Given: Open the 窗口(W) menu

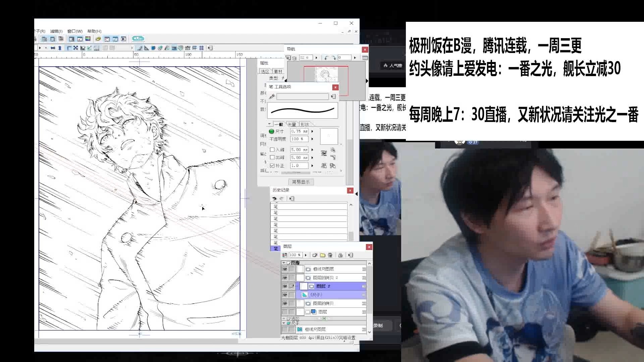Looking at the screenshot, I should point(75,31).
